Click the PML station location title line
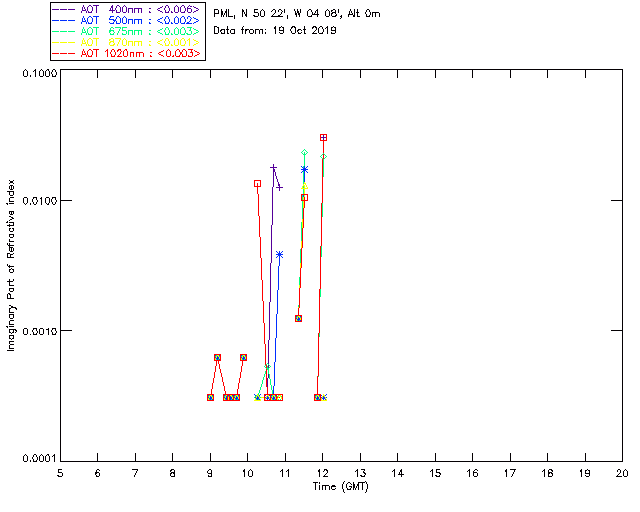 point(297,14)
